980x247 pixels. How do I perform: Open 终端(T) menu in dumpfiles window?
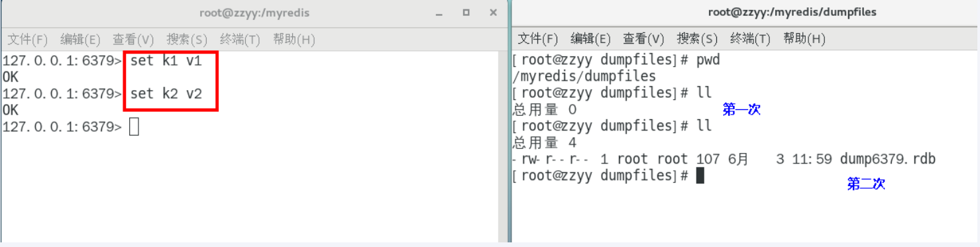(750, 38)
